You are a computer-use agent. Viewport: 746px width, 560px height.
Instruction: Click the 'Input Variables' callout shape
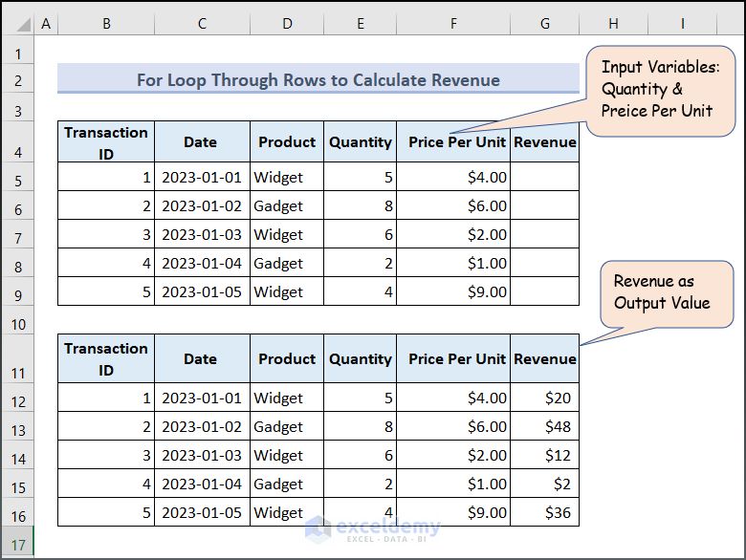coord(660,91)
